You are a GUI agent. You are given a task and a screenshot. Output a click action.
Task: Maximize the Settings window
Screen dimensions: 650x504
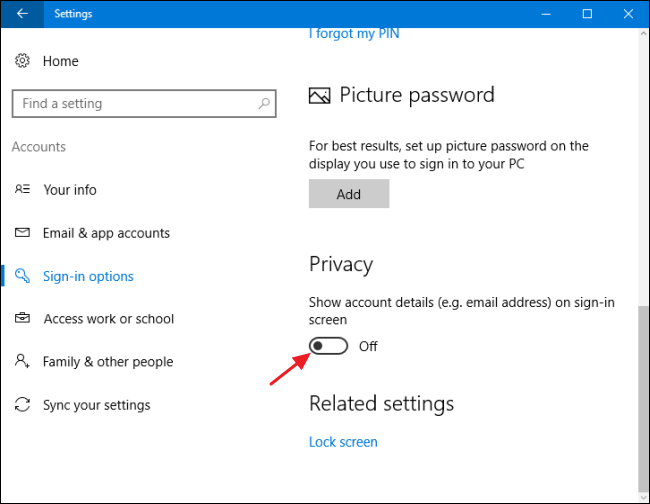pos(587,13)
